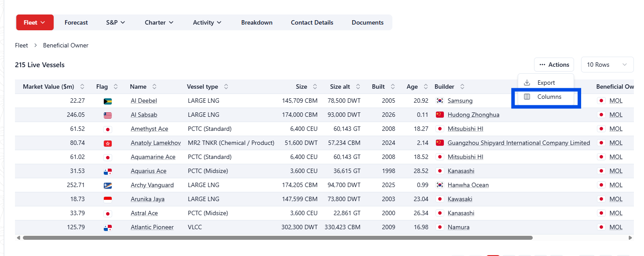Viewport: 644px width, 256px height.
Task: Click the Builder column sort icon
Action: point(462,87)
